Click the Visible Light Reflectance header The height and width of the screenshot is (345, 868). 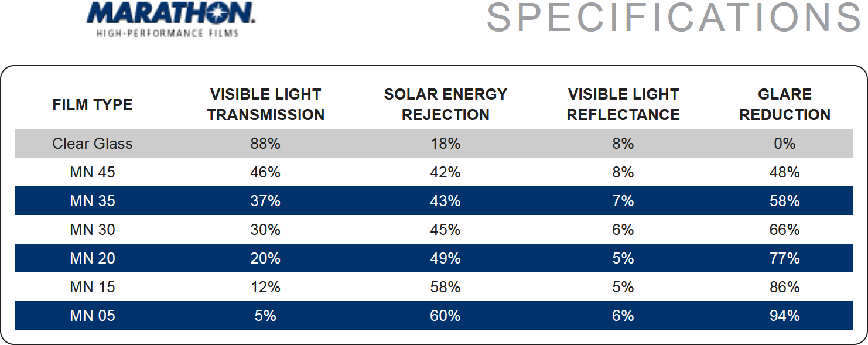[x=623, y=105]
